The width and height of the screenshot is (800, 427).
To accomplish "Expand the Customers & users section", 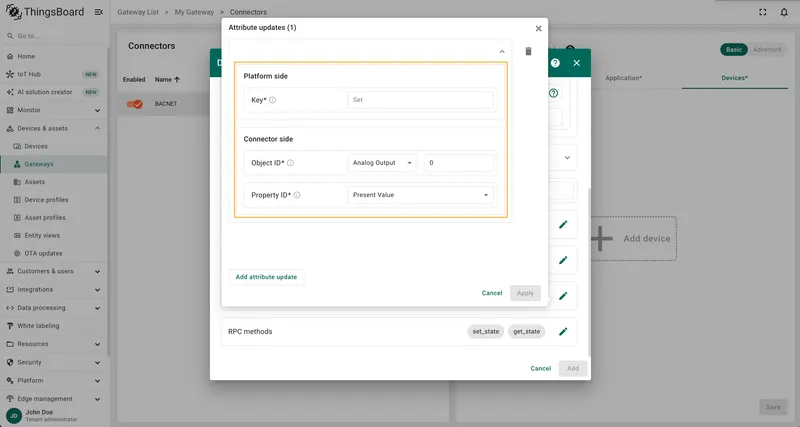I will (97, 271).
